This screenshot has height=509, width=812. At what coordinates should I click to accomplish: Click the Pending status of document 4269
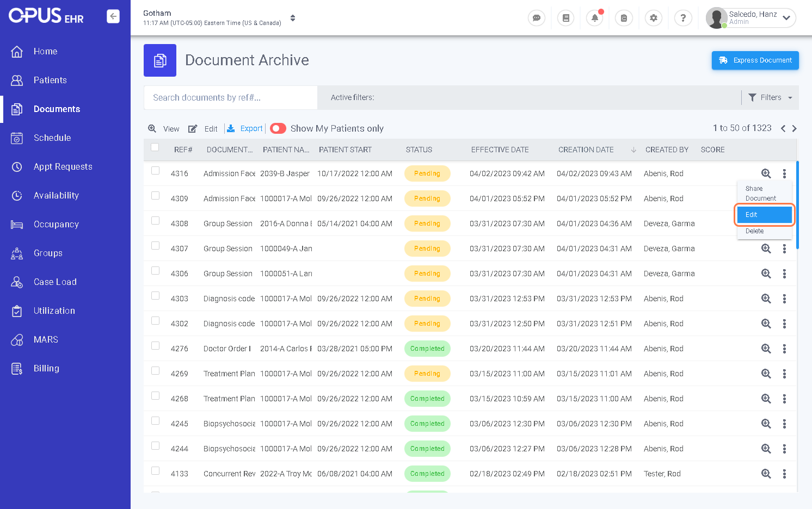[x=427, y=374]
